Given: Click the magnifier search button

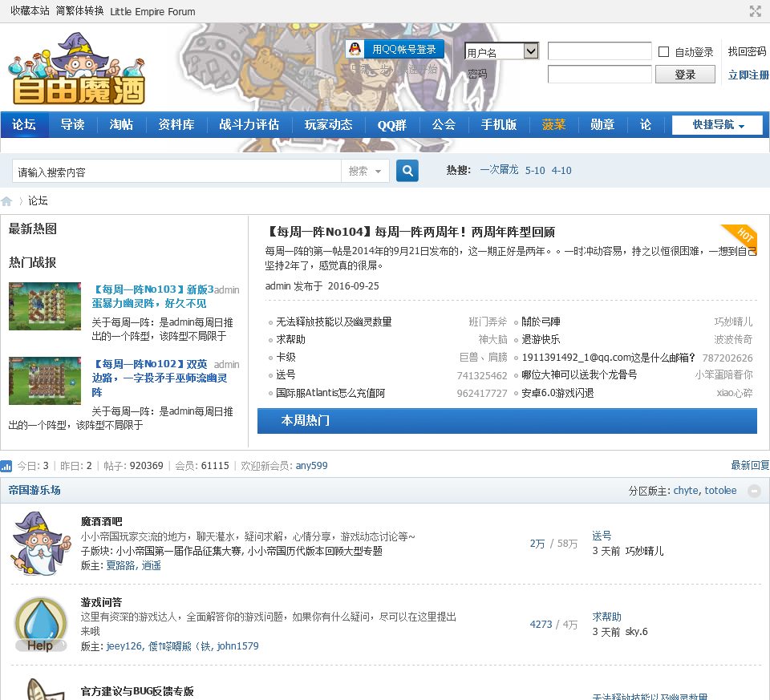Looking at the screenshot, I should pos(407,170).
